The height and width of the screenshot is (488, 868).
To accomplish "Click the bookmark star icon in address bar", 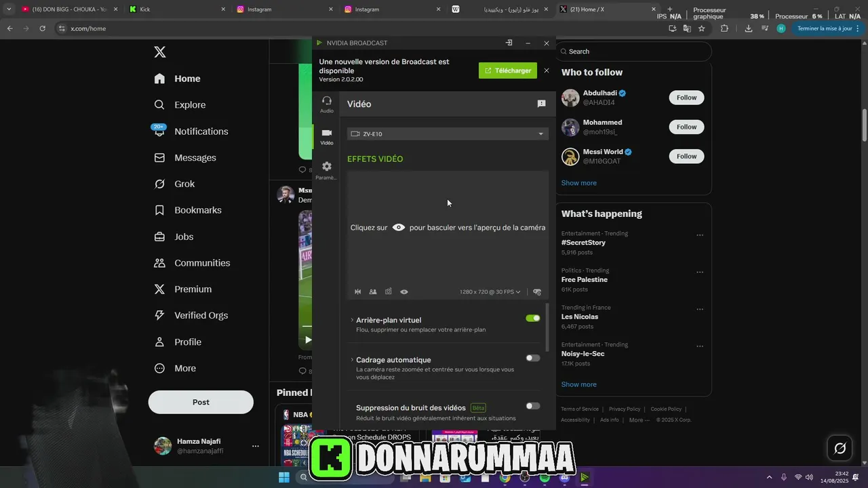I will tap(702, 28).
